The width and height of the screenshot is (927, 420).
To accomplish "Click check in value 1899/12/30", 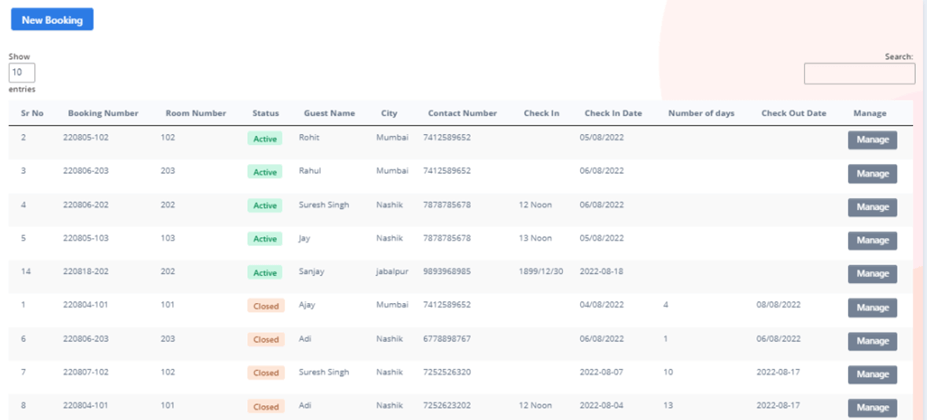I will [x=541, y=272].
